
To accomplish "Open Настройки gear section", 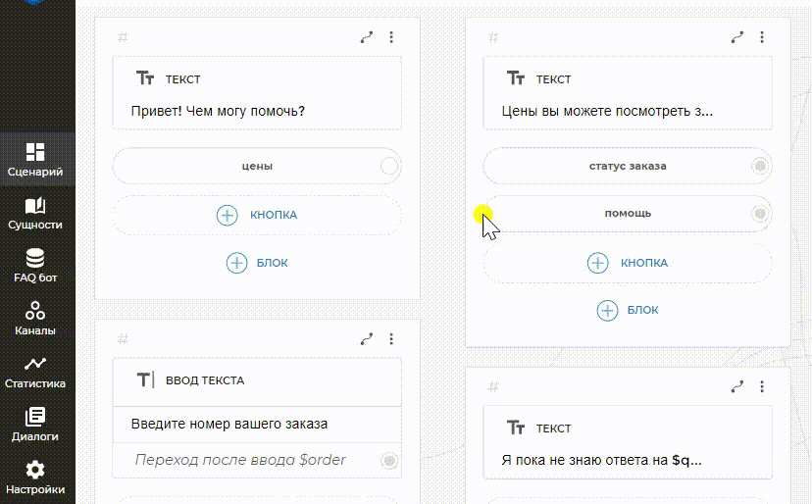I will pyautogui.click(x=35, y=478).
